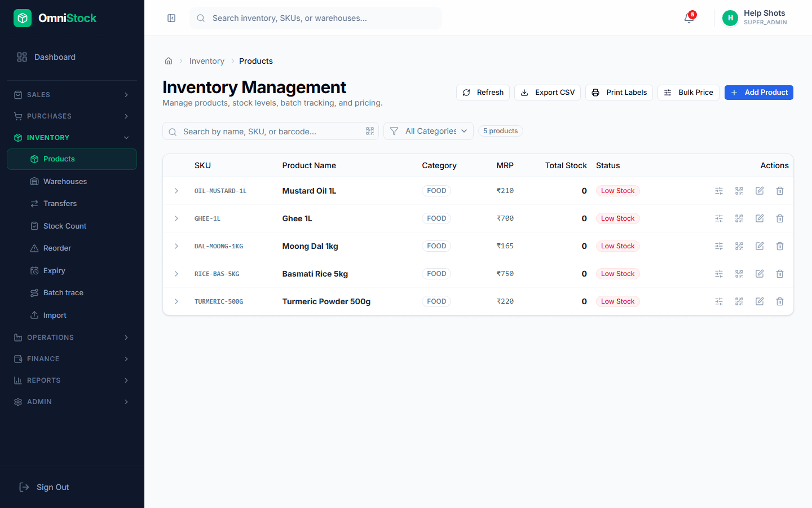This screenshot has height=508, width=812.
Task: Click the OmniStock logo
Action: tap(55, 18)
